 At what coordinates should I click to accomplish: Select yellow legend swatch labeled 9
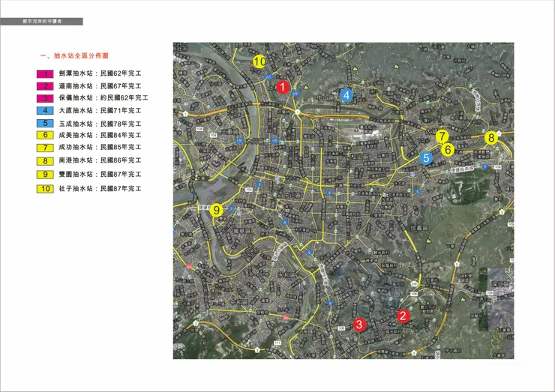(45, 175)
